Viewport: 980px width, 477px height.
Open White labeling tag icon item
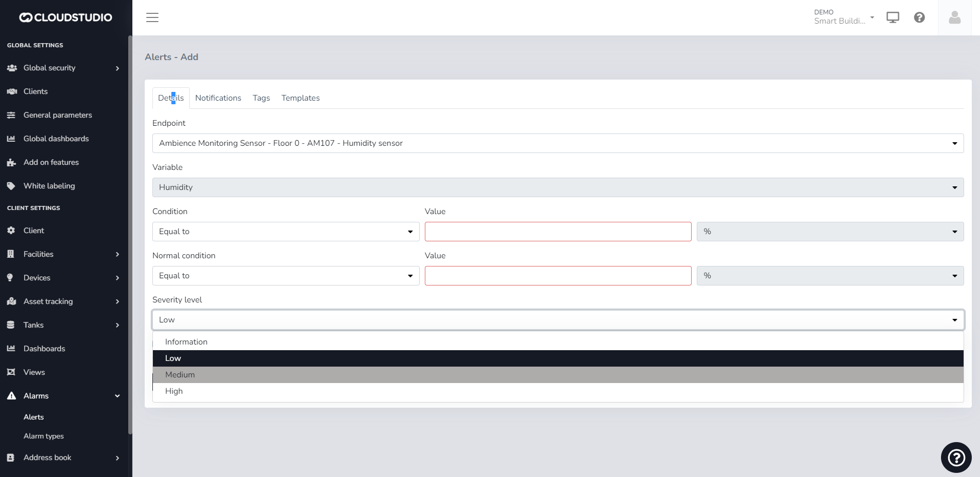tap(49, 186)
